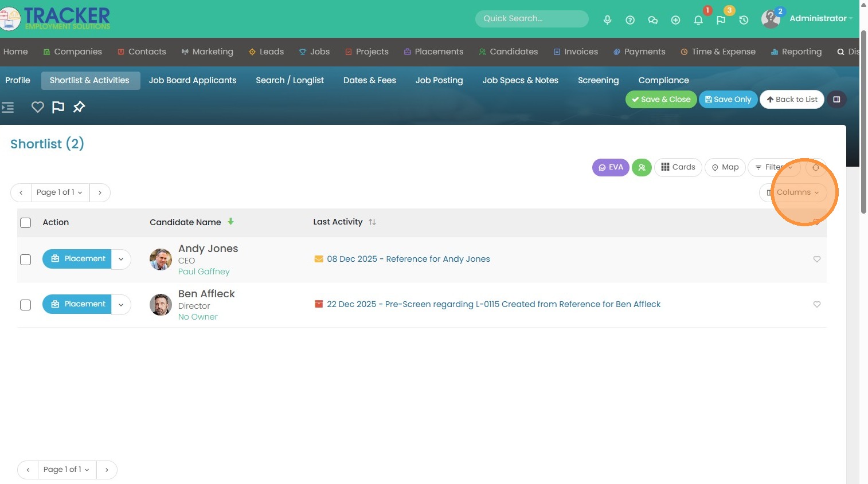This screenshot has width=868, height=484.
Task: Click Andy Jones profile photo
Action: click(161, 259)
